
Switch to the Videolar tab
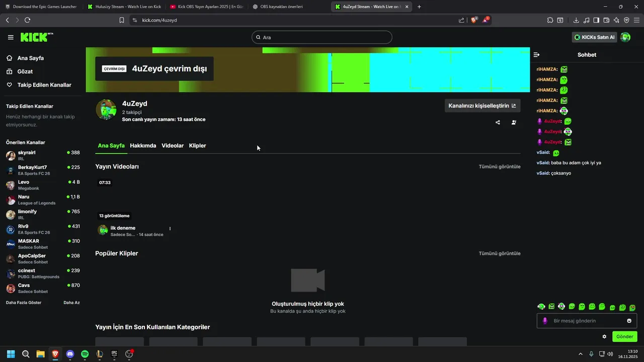coord(173,146)
